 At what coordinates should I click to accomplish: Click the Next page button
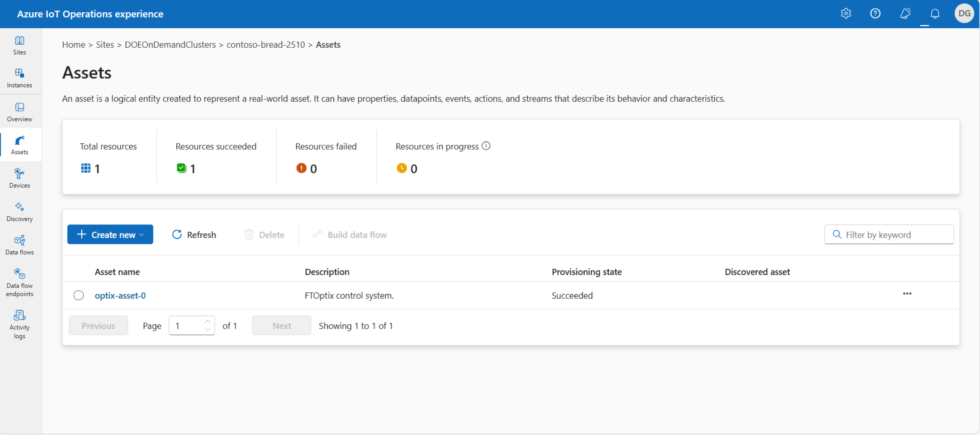282,326
